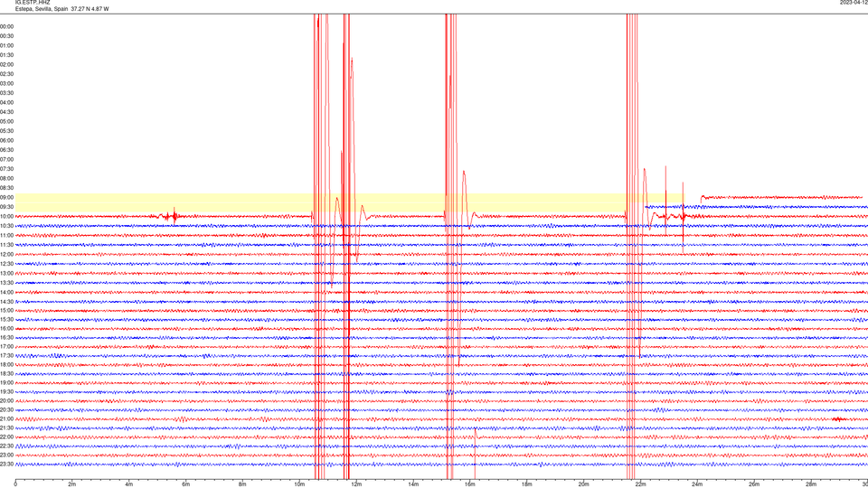This screenshot has width=868, height=488.
Task: Select the 04:00 time row label
Action: pyautogui.click(x=6, y=102)
